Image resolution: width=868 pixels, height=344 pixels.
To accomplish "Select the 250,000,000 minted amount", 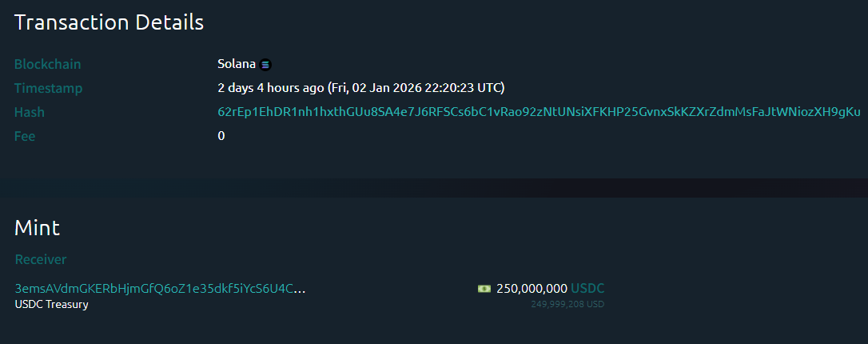I will coord(532,288).
